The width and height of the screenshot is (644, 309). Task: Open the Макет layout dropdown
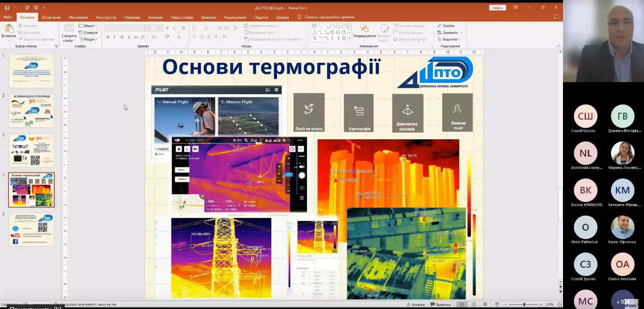[89, 26]
